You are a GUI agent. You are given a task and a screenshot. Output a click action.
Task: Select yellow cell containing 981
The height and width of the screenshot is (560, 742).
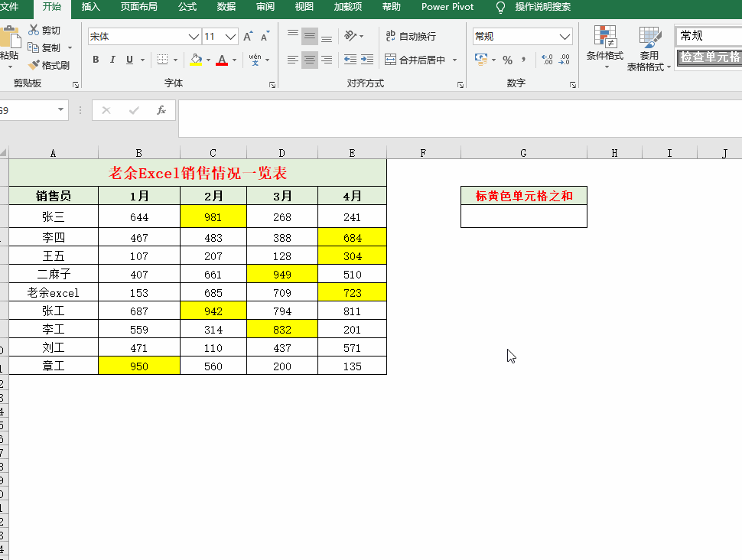213,217
